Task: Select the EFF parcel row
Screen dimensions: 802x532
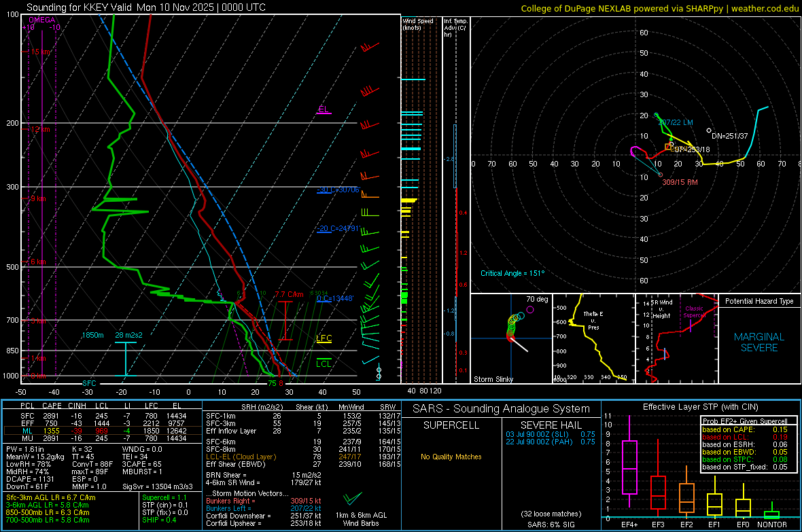Action: [103, 423]
